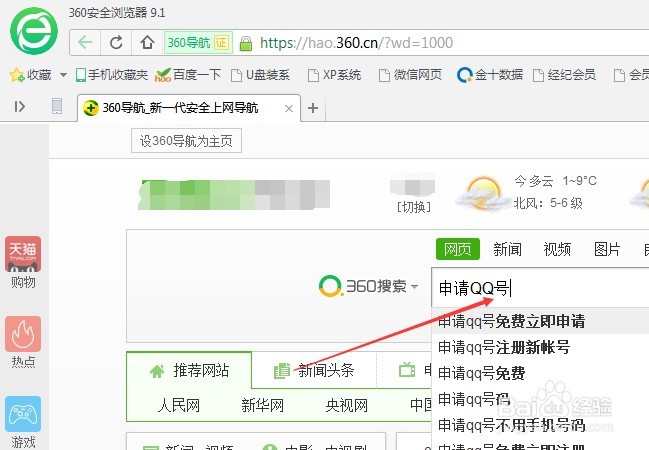
Task: Go back with the back arrow button
Action: (85, 42)
